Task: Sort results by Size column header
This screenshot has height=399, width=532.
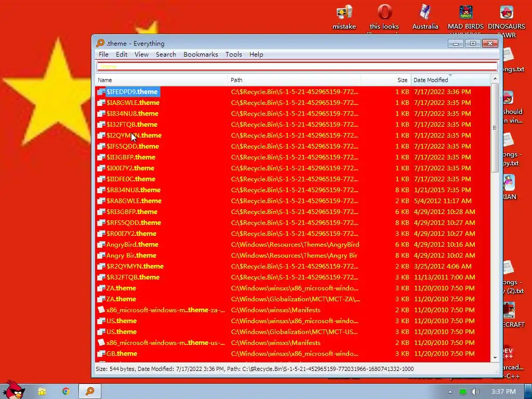Action: [x=386, y=80]
